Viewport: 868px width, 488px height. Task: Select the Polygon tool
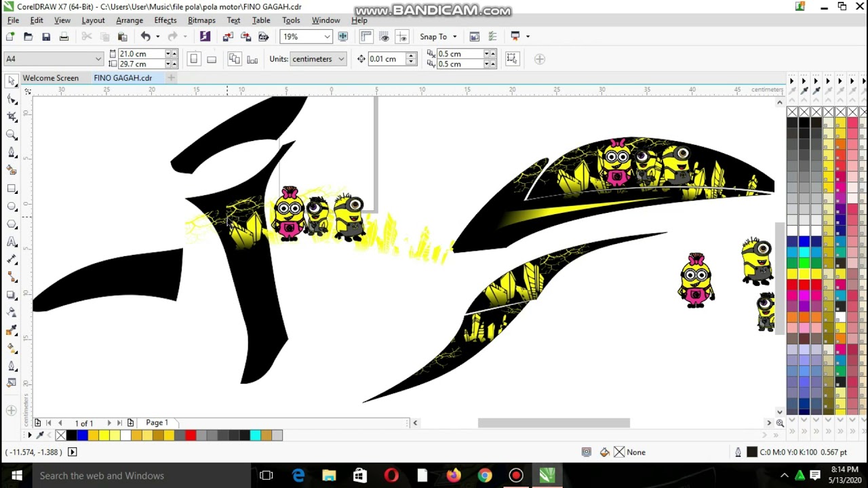coord(12,224)
